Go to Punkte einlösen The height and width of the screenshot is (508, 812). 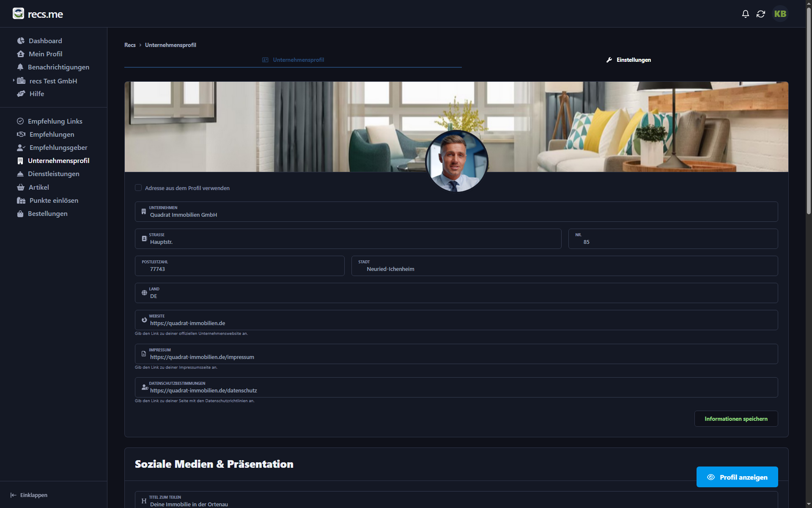(x=53, y=200)
